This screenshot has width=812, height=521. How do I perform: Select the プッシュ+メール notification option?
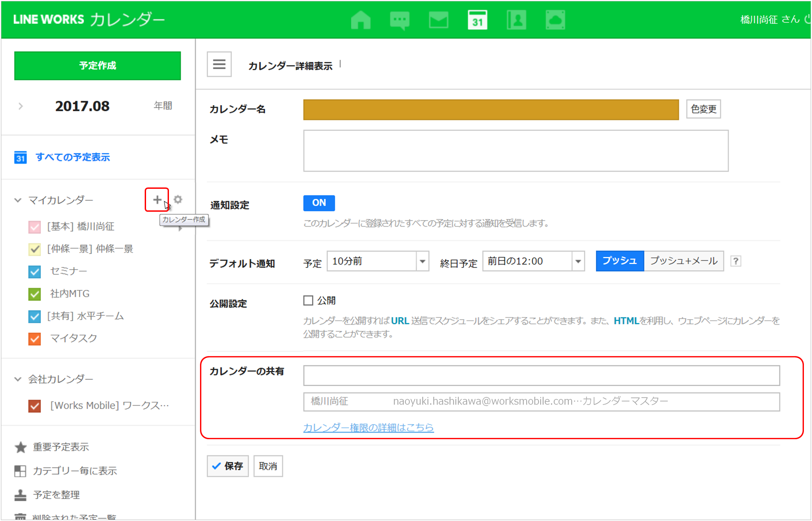[x=683, y=261]
